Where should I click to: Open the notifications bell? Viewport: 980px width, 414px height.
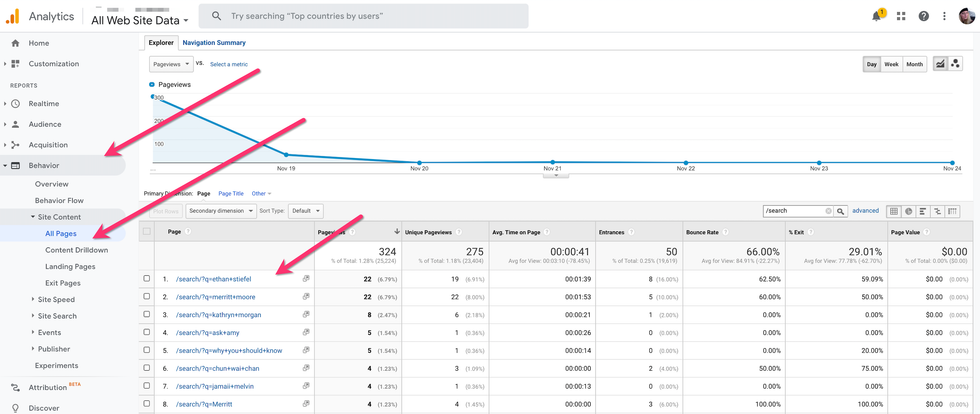click(x=877, y=16)
